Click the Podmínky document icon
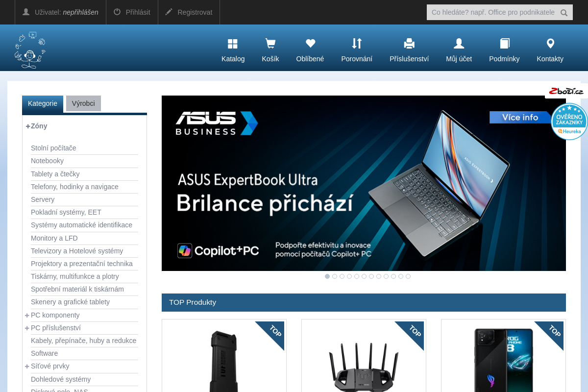Image resolution: width=588 pixels, height=392 pixels. [504, 44]
